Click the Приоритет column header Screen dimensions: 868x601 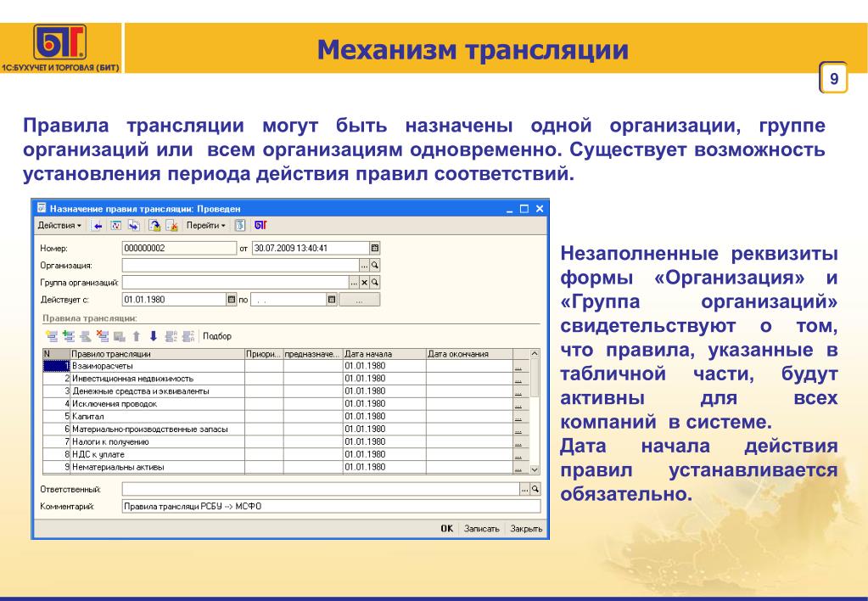point(264,354)
